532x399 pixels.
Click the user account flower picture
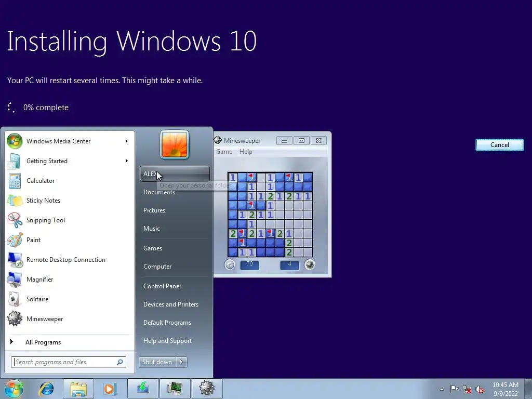coord(175,144)
